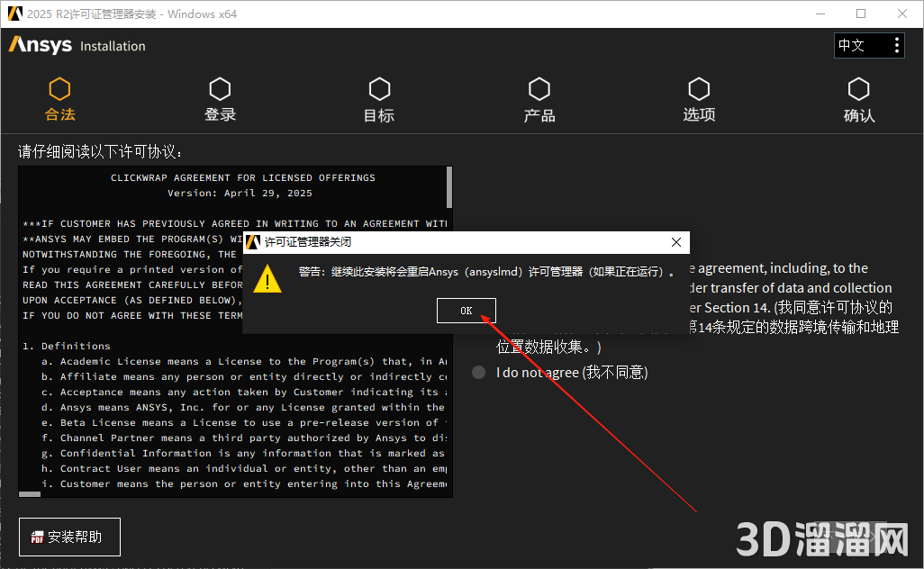924x569 pixels.
Task: Open the 安装帮助 help button
Action: coord(69,537)
